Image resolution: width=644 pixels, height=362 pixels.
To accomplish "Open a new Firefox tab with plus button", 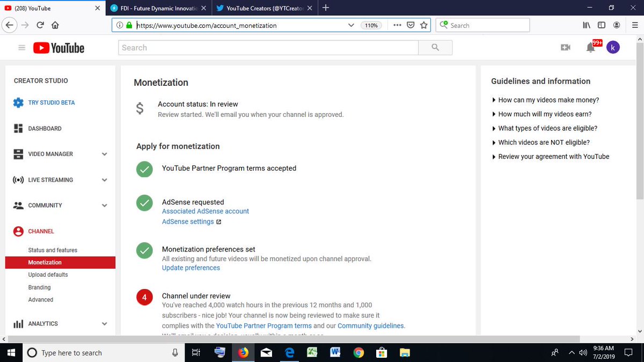I will (326, 8).
